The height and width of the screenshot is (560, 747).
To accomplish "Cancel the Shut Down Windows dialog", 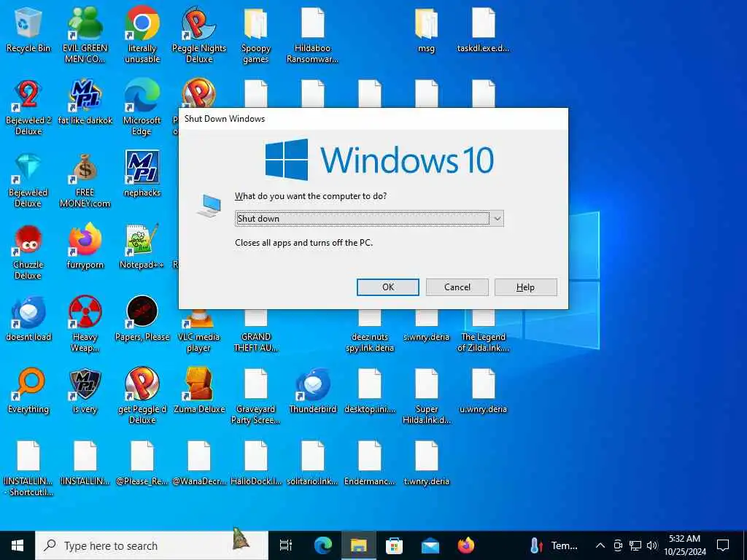I will coord(457,287).
